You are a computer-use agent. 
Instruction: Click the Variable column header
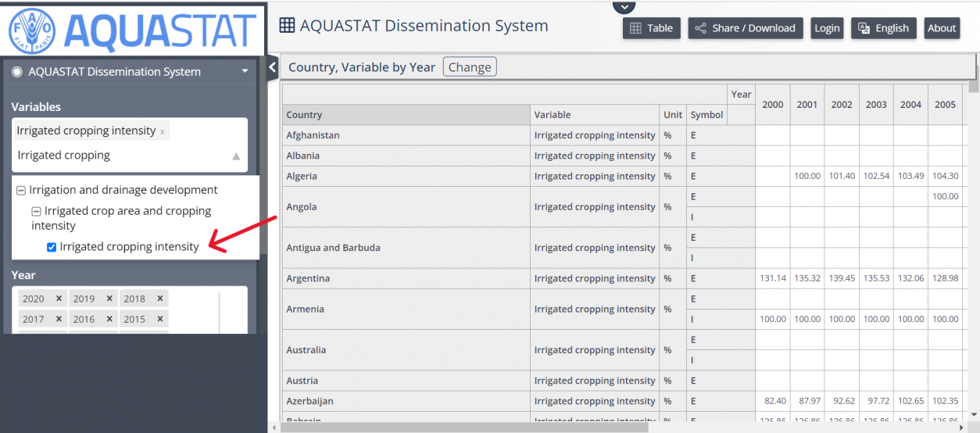pyautogui.click(x=595, y=115)
